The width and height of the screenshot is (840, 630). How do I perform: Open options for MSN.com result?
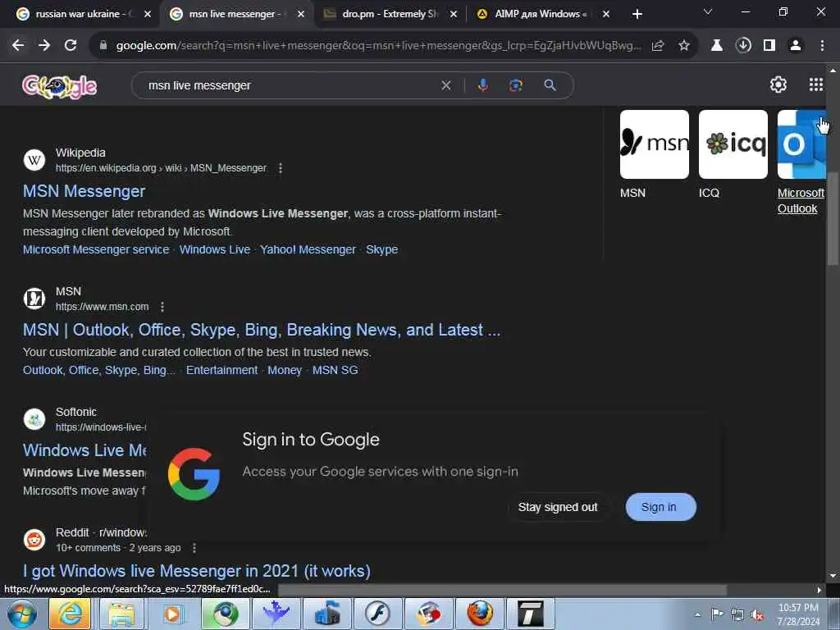[162, 307]
